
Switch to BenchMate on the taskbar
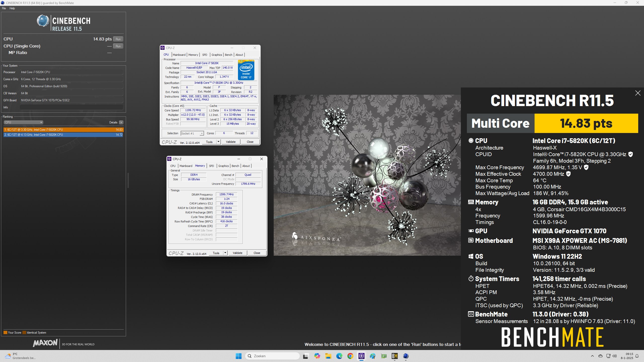point(395,356)
